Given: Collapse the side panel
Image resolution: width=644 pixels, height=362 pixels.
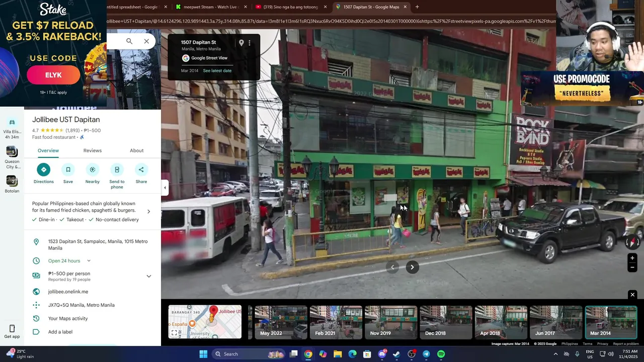Looking at the screenshot, I should (165, 188).
